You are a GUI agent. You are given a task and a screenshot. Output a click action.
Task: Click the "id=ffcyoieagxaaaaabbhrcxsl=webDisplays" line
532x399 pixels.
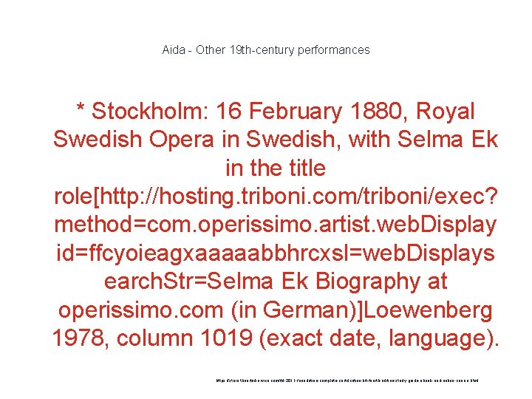pos(276,253)
